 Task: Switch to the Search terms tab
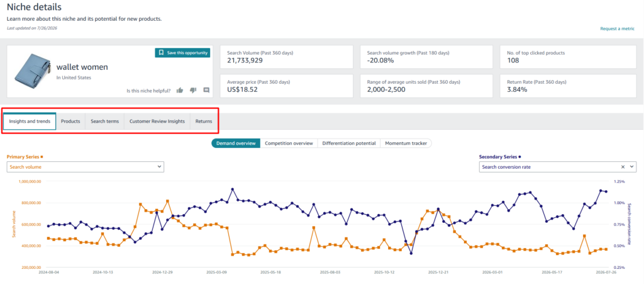pos(105,122)
